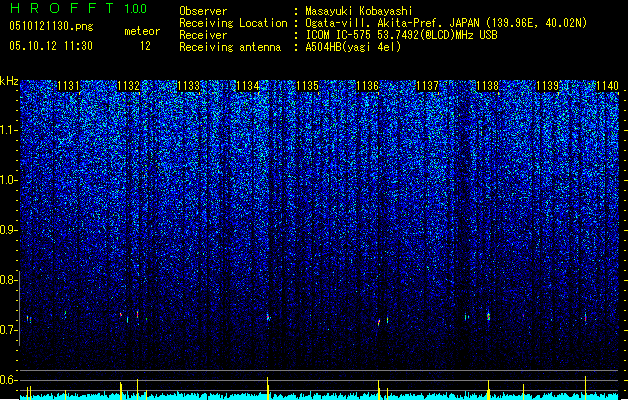Click the 0.7 frequency axis label

point(9,330)
